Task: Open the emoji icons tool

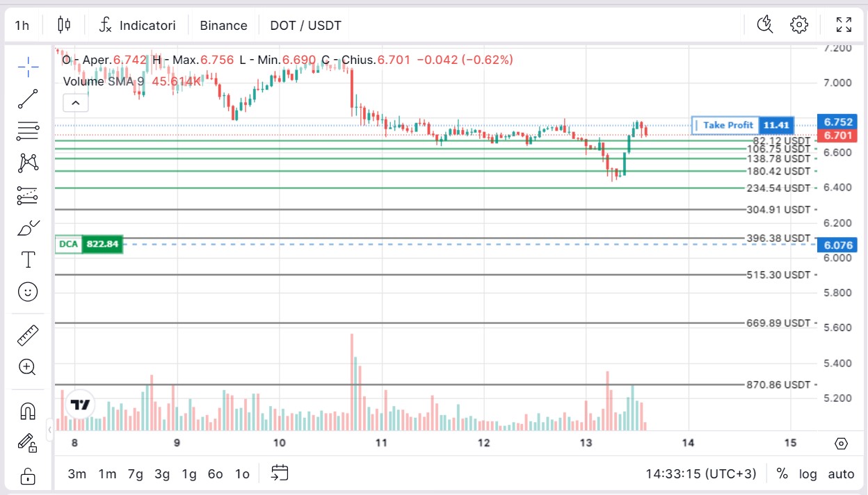Action: (28, 292)
